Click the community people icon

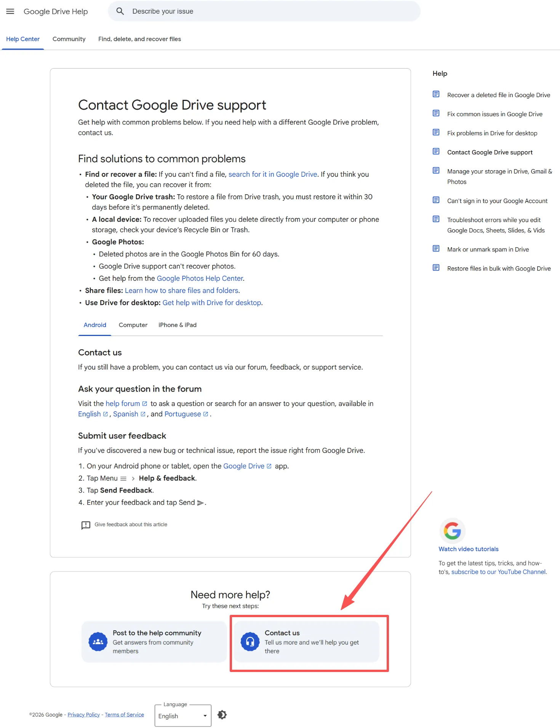tap(98, 642)
